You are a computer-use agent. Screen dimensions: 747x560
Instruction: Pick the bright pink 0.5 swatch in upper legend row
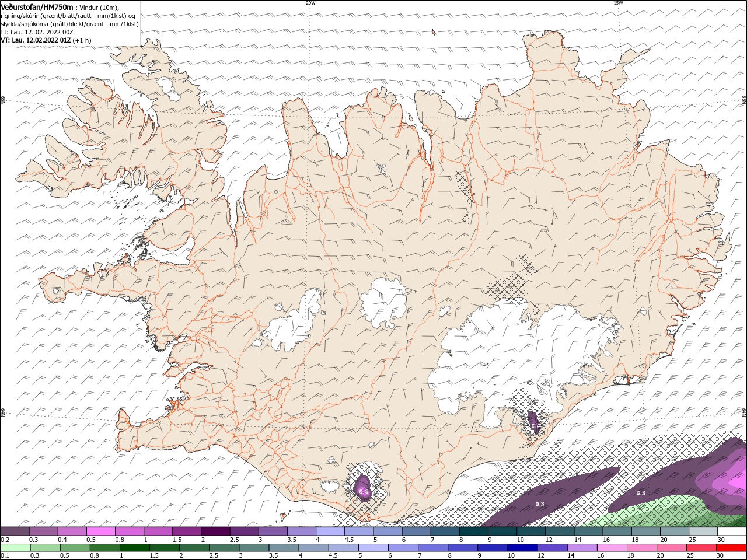point(100,531)
